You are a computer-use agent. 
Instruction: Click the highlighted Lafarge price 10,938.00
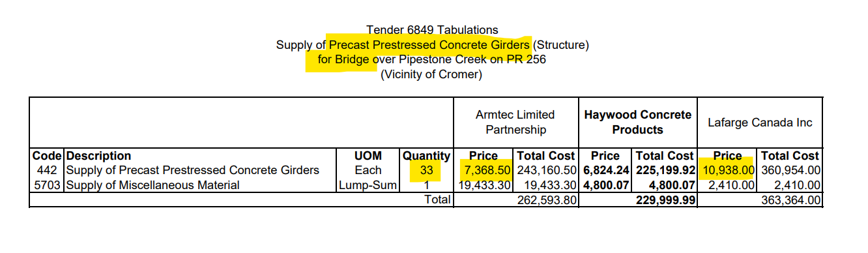point(728,170)
